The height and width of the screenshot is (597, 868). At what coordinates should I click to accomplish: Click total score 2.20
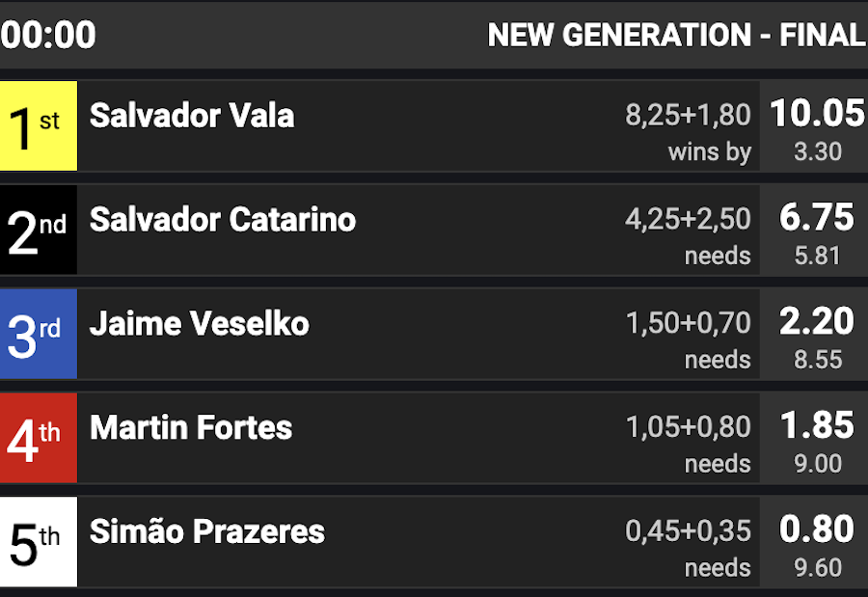[x=817, y=320]
